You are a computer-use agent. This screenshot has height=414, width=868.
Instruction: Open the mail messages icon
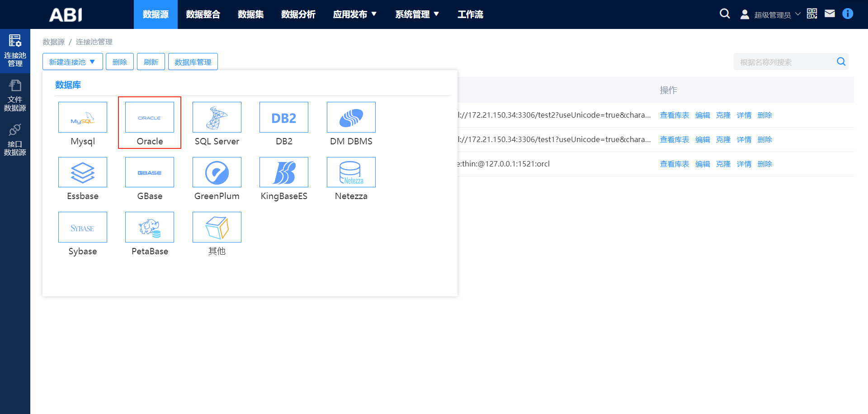point(830,14)
